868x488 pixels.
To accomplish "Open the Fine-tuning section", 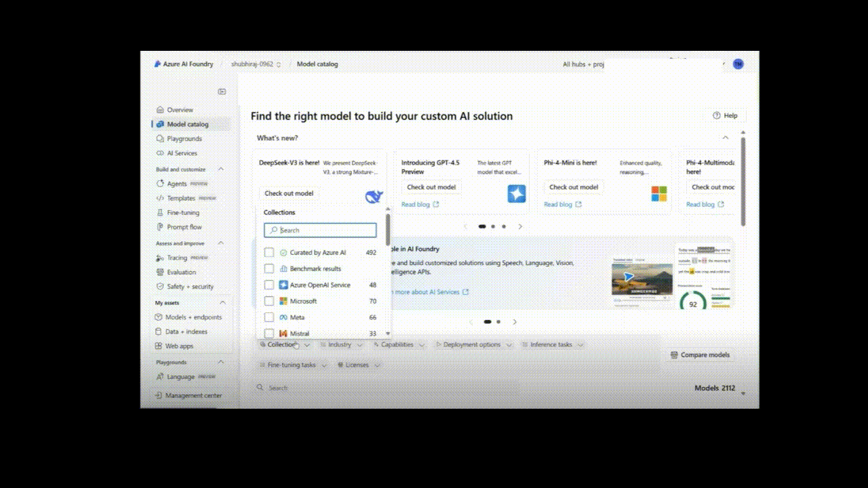I will click(182, 212).
